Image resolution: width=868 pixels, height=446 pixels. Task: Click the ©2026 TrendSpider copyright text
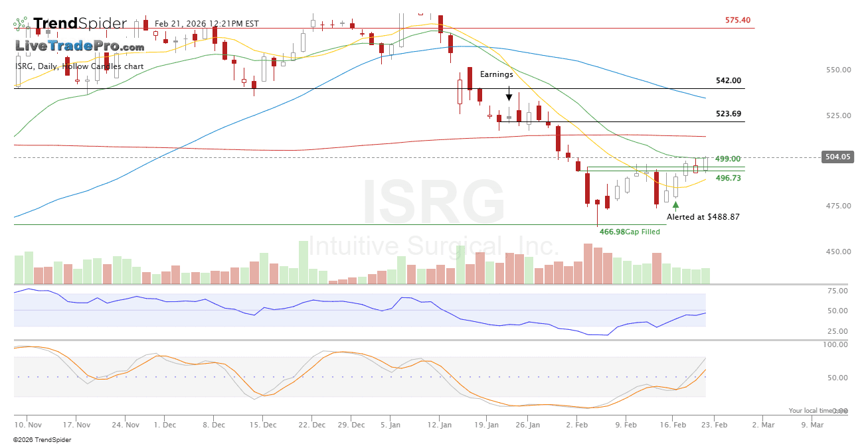[x=42, y=439]
